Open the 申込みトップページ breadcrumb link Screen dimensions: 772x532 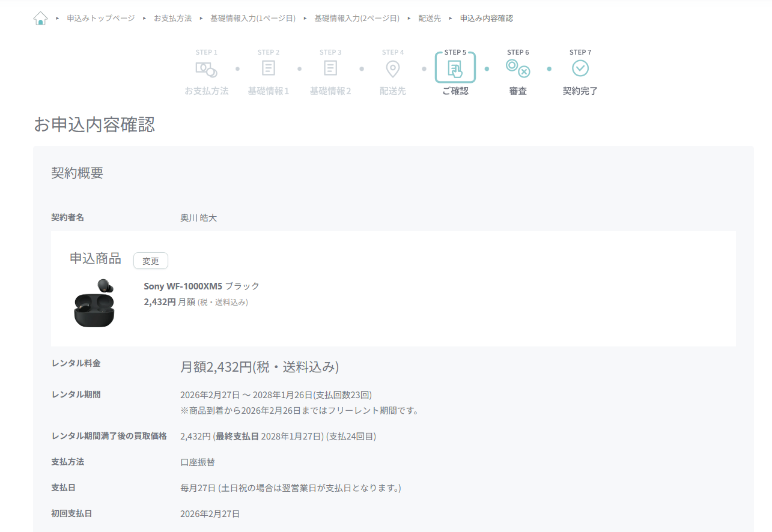tap(100, 18)
